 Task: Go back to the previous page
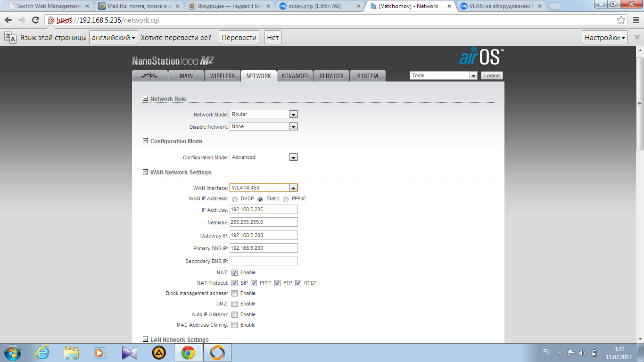click(x=8, y=20)
